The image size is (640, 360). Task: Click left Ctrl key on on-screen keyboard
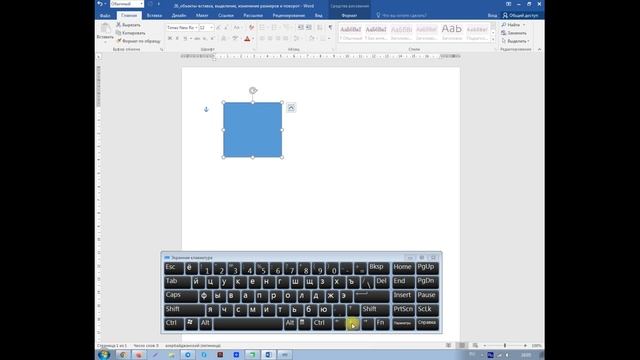[x=174, y=323]
